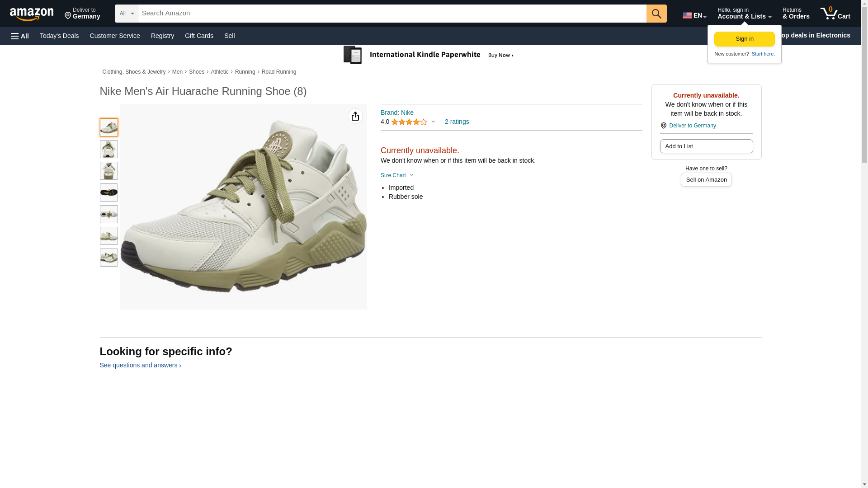Viewport: 868px width, 488px height.
Task: Open the Add to List dropdown
Action: click(x=706, y=146)
